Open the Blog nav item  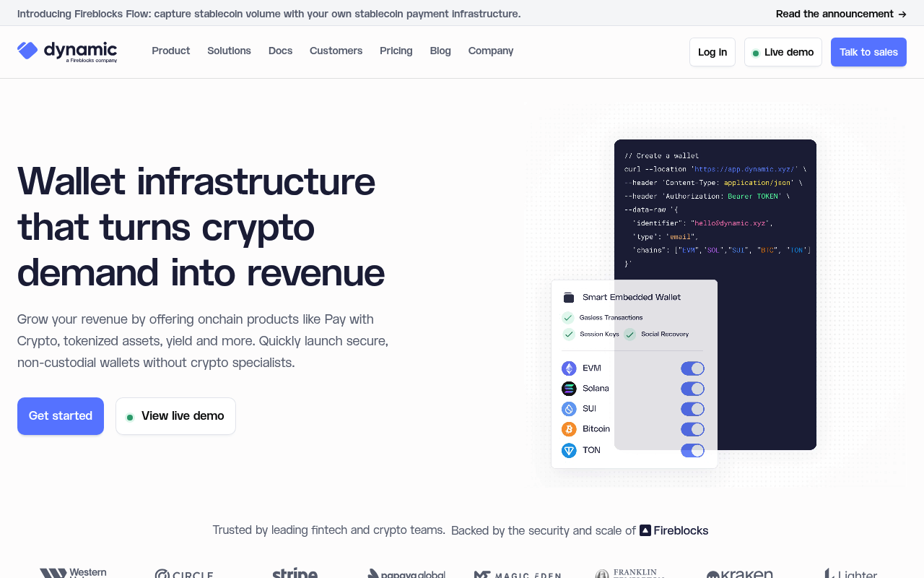pyautogui.click(x=440, y=51)
